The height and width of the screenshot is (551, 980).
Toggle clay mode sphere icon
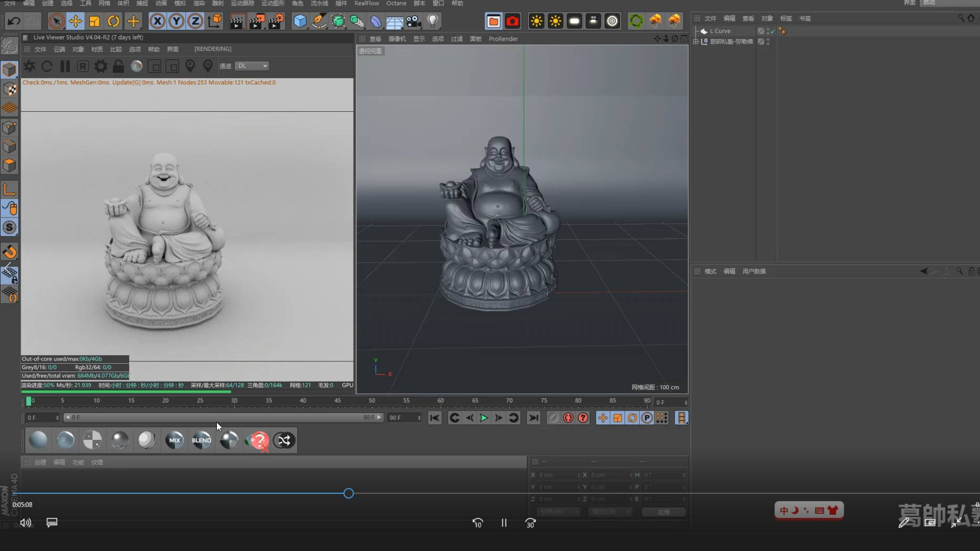pyautogui.click(x=136, y=66)
